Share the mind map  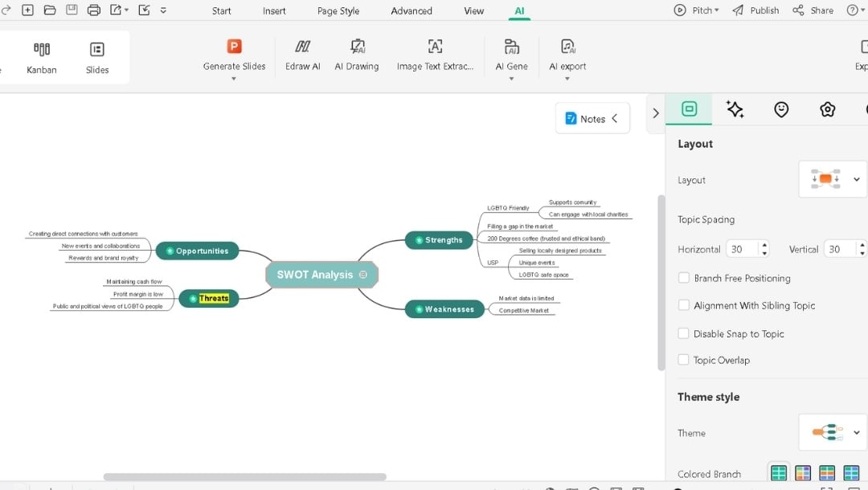[813, 10]
